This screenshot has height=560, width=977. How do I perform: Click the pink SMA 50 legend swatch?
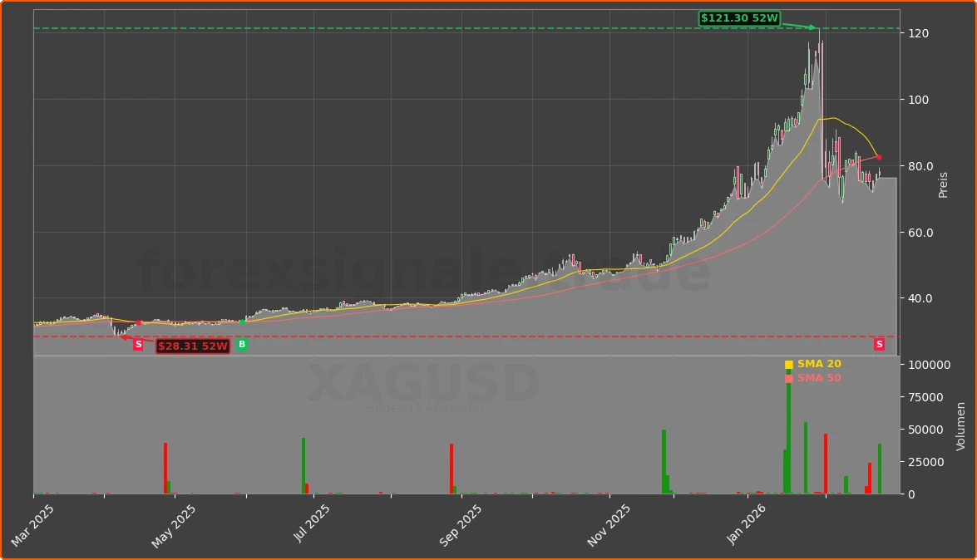point(787,377)
